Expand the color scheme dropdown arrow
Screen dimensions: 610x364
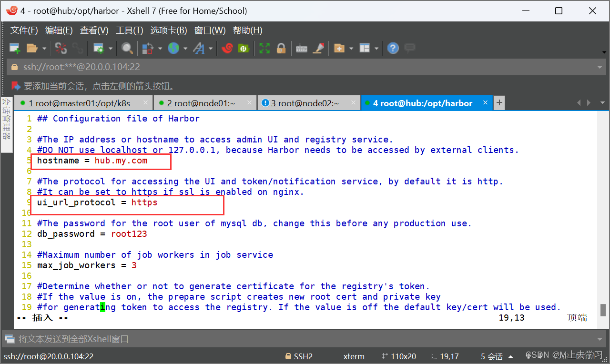pyautogui.click(x=160, y=48)
